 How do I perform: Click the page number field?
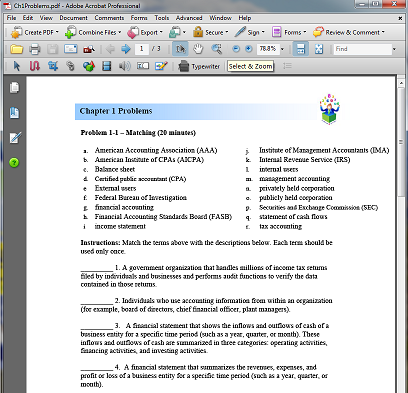142,49
